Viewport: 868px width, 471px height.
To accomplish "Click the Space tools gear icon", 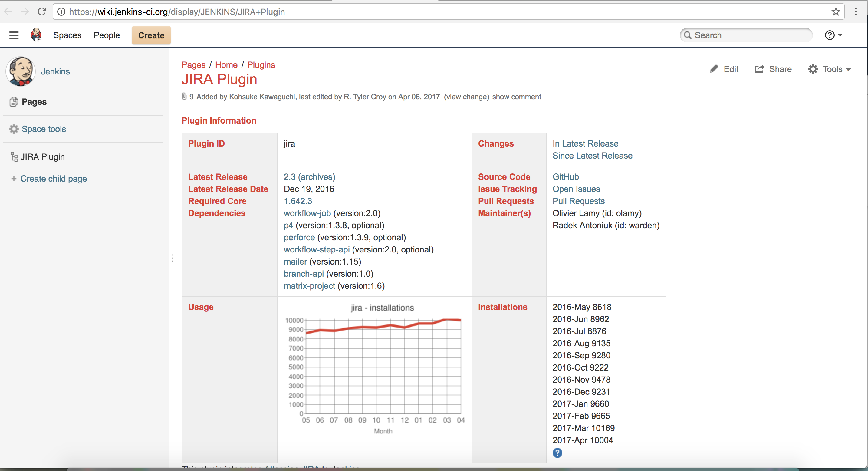I will pos(14,129).
